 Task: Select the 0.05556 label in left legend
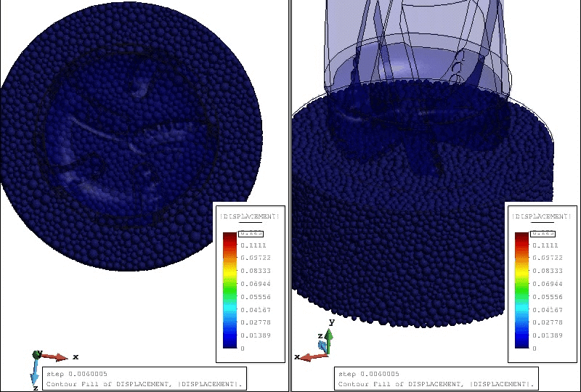254,297
